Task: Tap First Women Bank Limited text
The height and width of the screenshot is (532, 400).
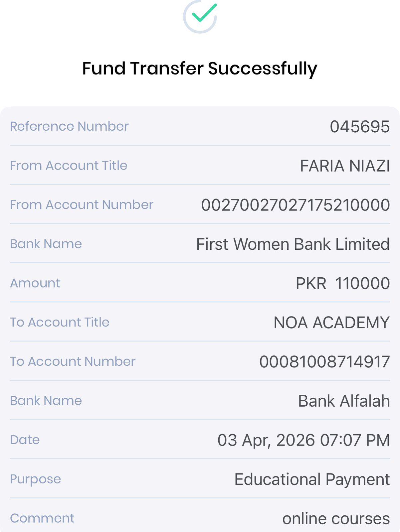Action: point(293,244)
